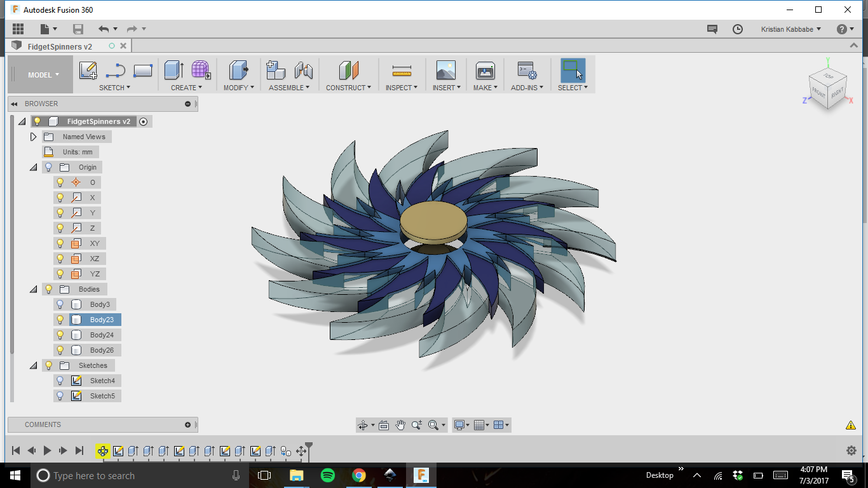
Task: Open the MODEL workspace dropdown
Action: pos(43,74)
